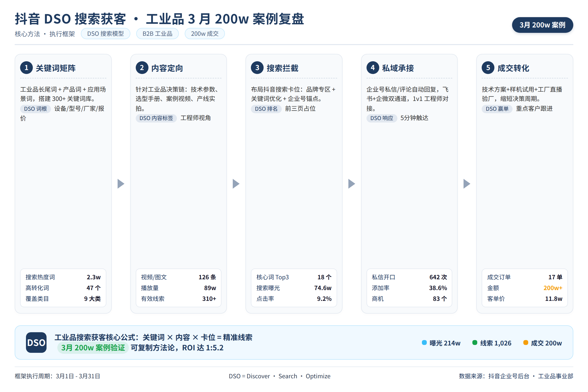Click the text 重点客户跟进

(534, 109)
